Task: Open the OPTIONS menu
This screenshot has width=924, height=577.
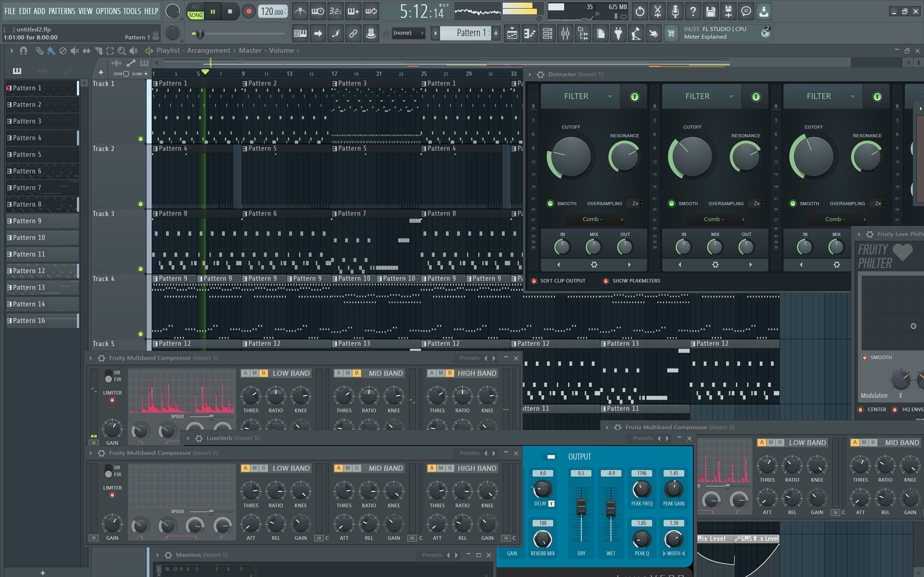Action: coord(108,11)
